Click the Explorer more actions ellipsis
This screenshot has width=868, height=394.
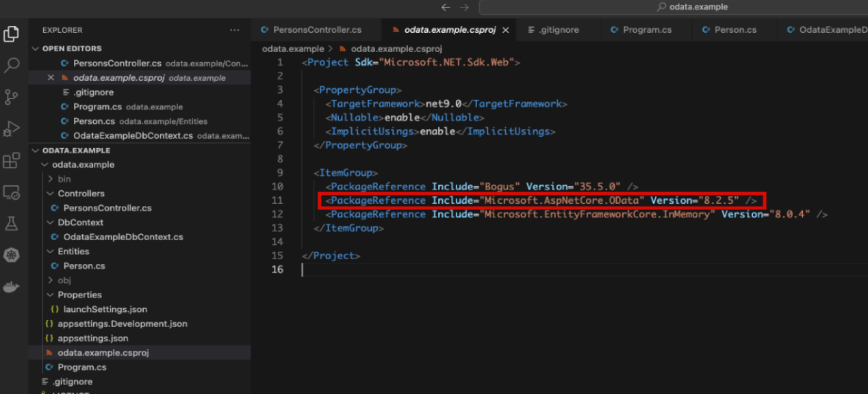(235, 31)
